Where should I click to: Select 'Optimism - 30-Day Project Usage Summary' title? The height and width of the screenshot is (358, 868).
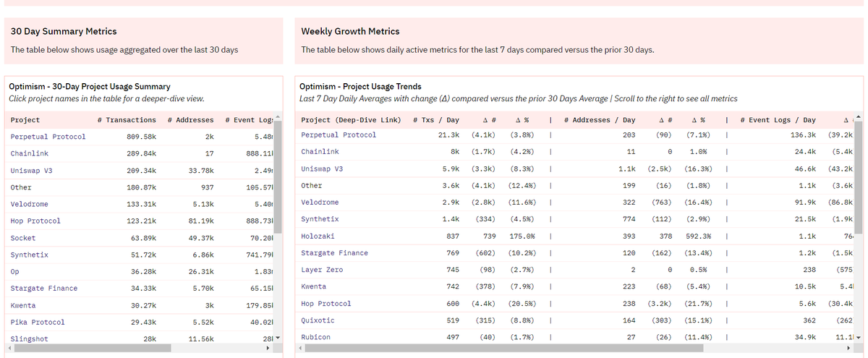point(90,86)
